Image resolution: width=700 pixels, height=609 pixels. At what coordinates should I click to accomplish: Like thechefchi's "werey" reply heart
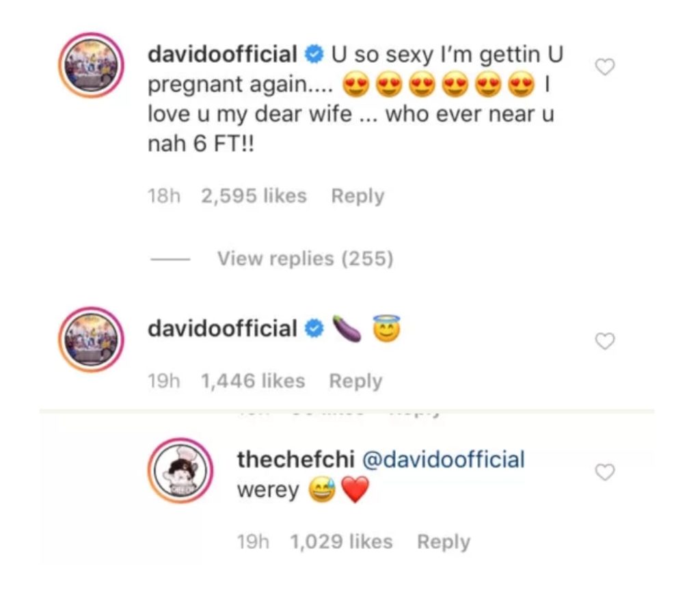605,472
